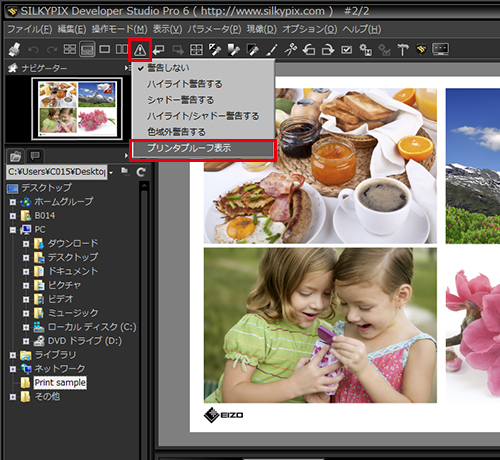Click the hammer settings icon
500x460 pixels.
coord(403,50)
